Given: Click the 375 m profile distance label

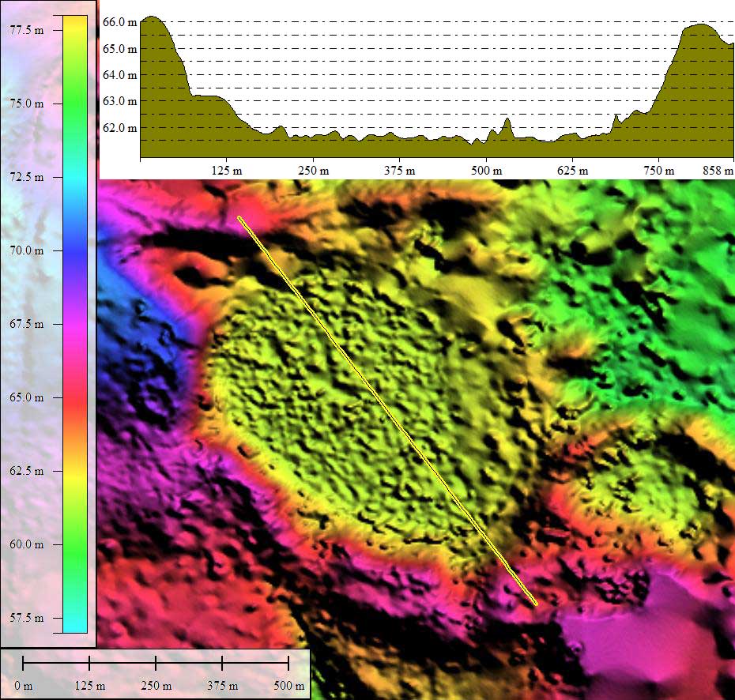Looking at the screenshot, I should click(x=400, y=171).
